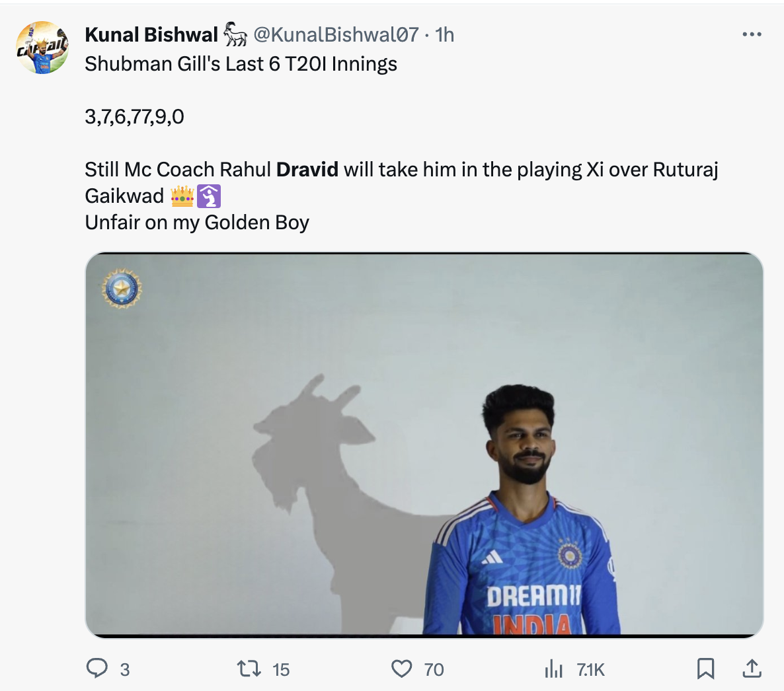The width and height of the screenshot is (784, 691).
Task: Click Kunal Bishwal's profile avatar
Action: [42, 48]
